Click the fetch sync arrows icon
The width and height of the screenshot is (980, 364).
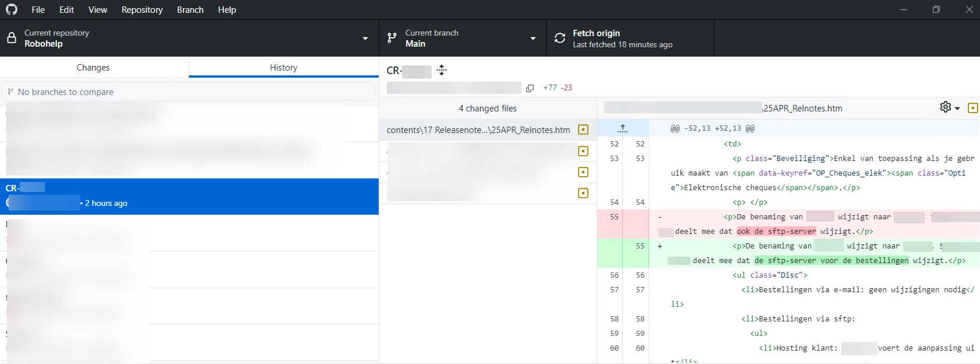tap(560, 38)
